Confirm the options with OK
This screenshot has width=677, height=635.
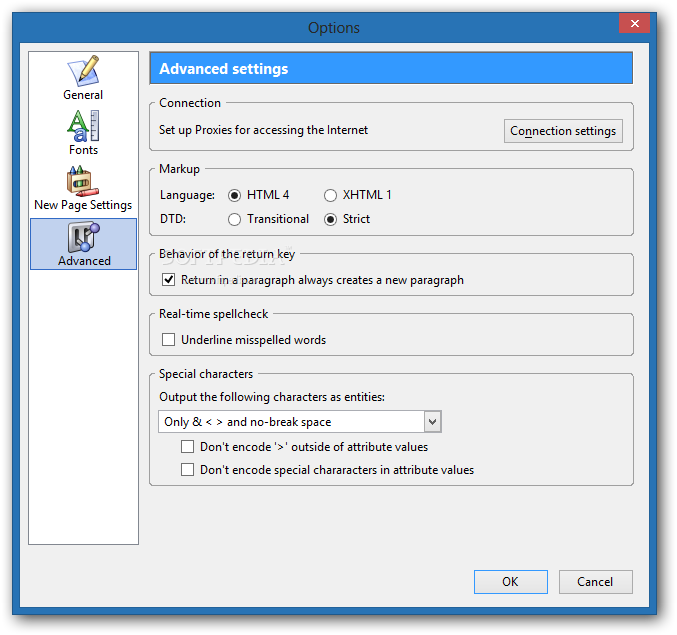coord(510,581)
